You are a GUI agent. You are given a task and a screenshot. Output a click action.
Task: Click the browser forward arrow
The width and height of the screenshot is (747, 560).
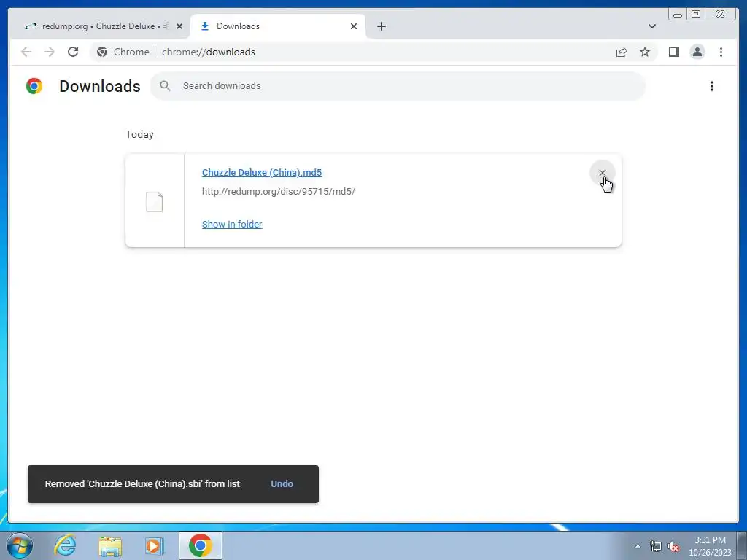click(50, 52)
